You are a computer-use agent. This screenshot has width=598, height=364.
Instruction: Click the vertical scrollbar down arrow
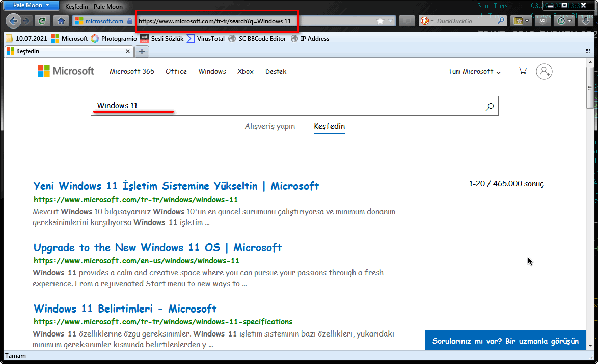pyautogui.click(x=590, y=346)
